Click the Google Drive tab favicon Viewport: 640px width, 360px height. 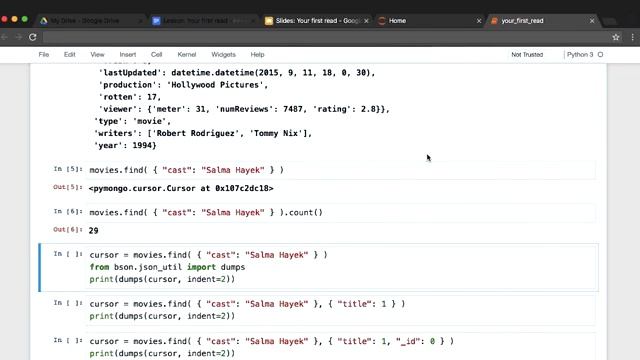(43, 20)
